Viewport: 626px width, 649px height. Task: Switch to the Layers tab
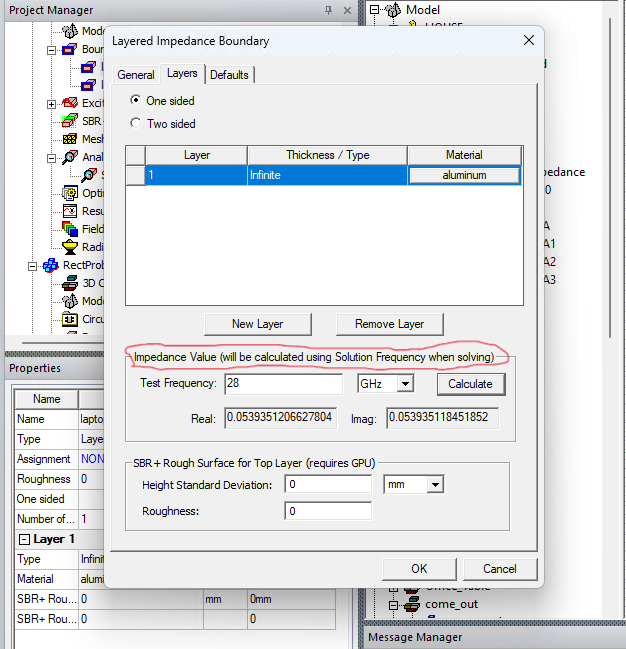[182, 73]
